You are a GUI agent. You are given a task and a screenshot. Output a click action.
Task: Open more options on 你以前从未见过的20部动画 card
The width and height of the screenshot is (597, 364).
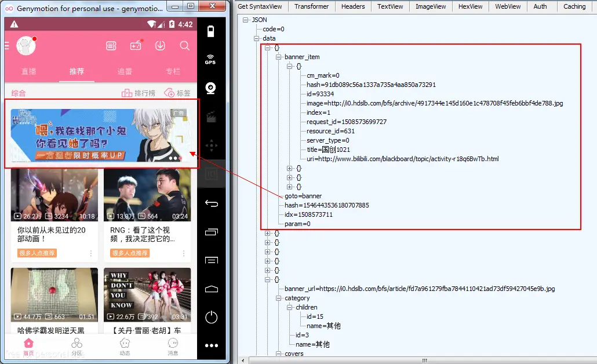tap(91, 253)
